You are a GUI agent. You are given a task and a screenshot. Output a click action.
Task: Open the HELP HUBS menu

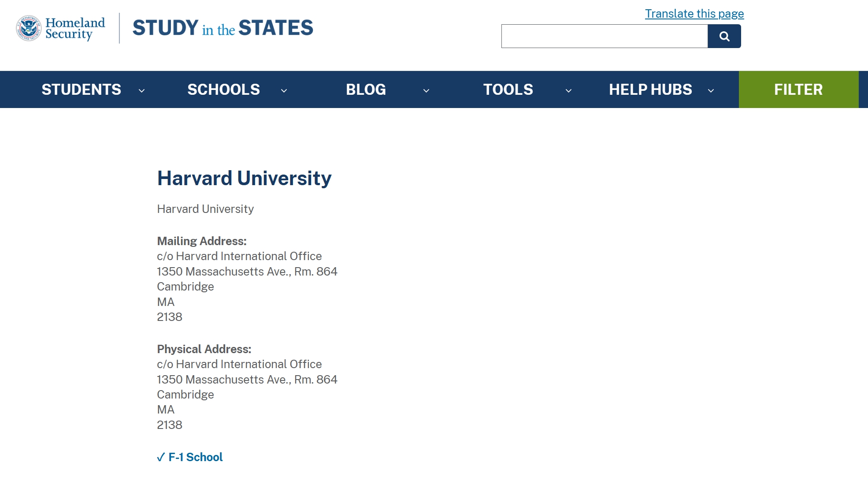coord(650,89)
